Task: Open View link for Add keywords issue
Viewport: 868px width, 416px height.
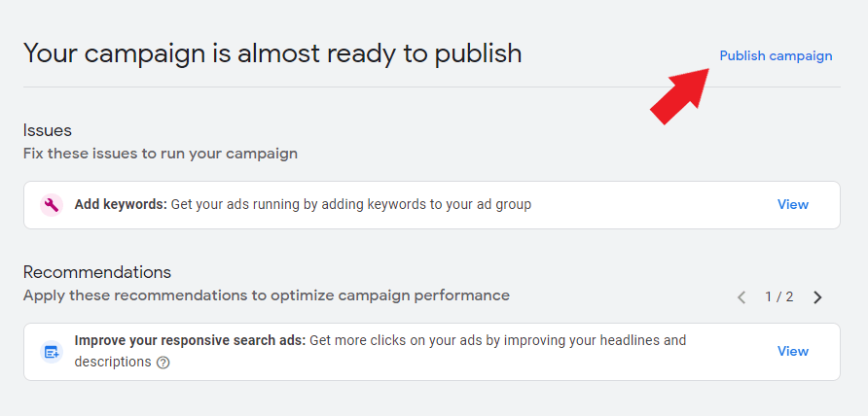Action: (793, 205)
